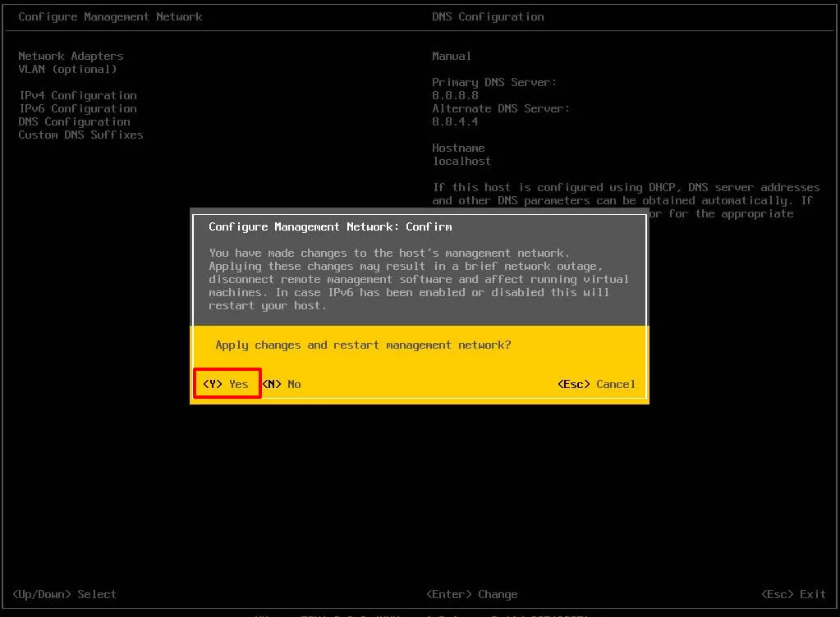Open Custom DNS Suffixes menu entry
The height and width of the screenshot is (617, 840).
[x=80, y=135]
